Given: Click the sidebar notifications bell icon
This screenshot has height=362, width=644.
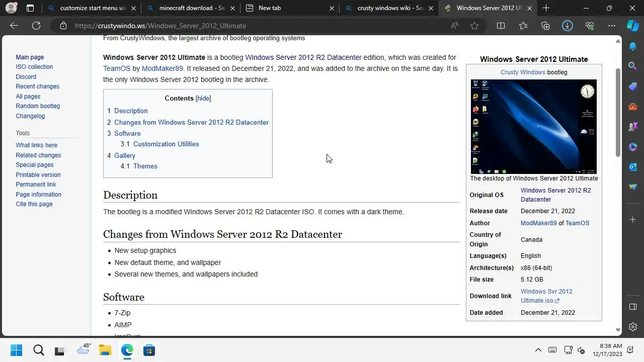Looking at the screenshot, I should [633, 46].
